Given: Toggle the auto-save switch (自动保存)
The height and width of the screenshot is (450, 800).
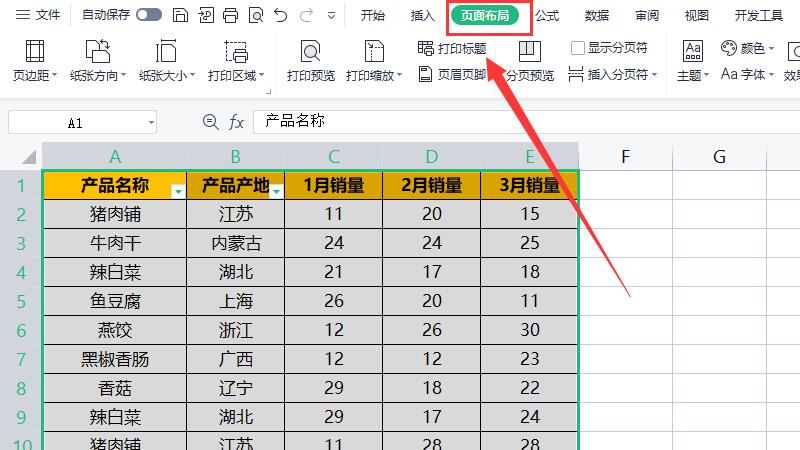Looking at the screenshot, I should 149,15.
